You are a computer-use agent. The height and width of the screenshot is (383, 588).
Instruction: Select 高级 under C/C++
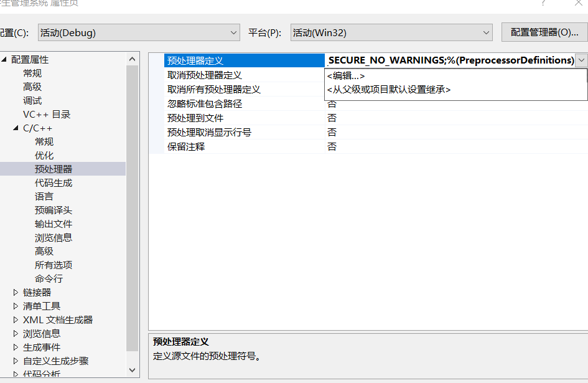[x=44, y=251]
